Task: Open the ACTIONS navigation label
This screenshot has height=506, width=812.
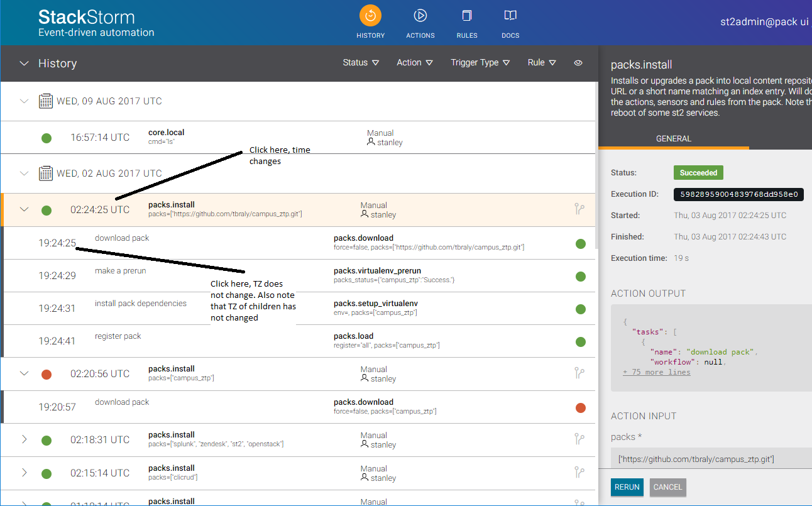Action: coord(420,36)
